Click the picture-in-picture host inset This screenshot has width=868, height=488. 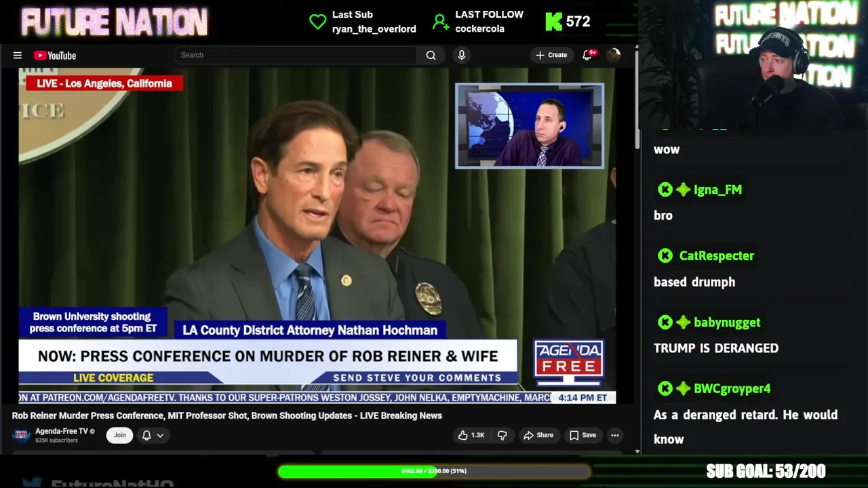coord(530,125)
